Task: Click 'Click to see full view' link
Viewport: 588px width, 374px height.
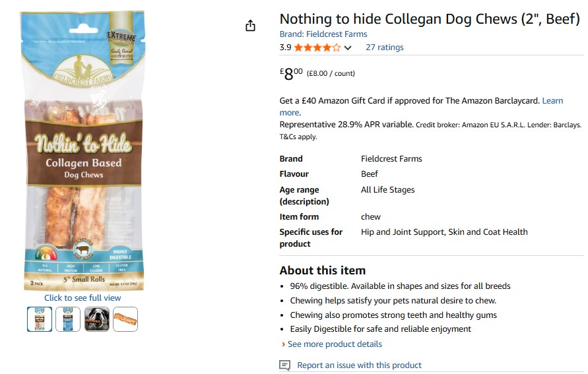Action: [82, 297]
